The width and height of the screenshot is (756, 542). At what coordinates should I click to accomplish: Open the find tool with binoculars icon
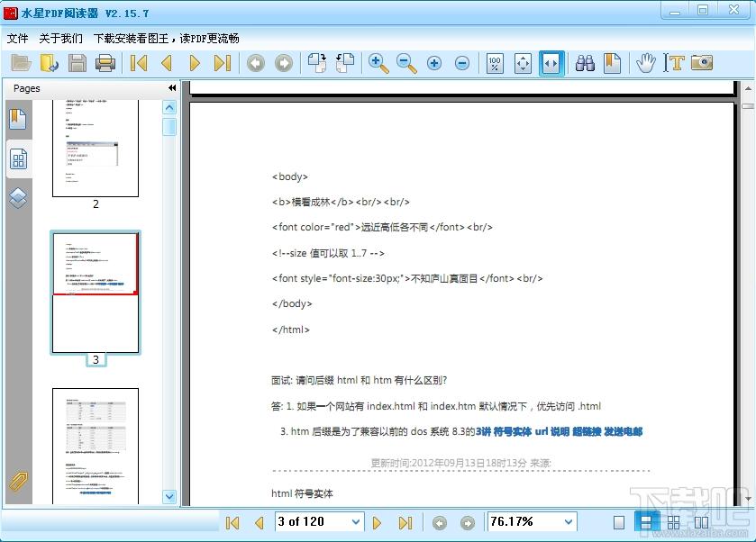585,63
